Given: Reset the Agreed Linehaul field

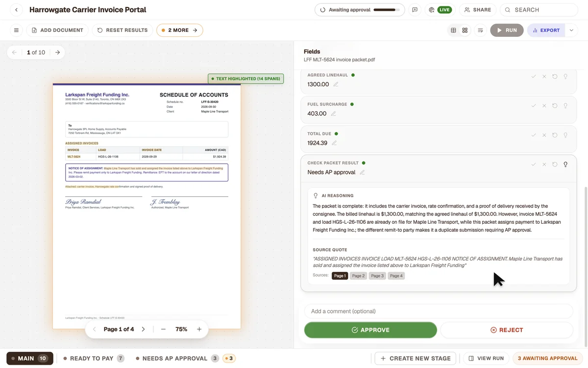Looking at the screenshot, I should (555, 77).
